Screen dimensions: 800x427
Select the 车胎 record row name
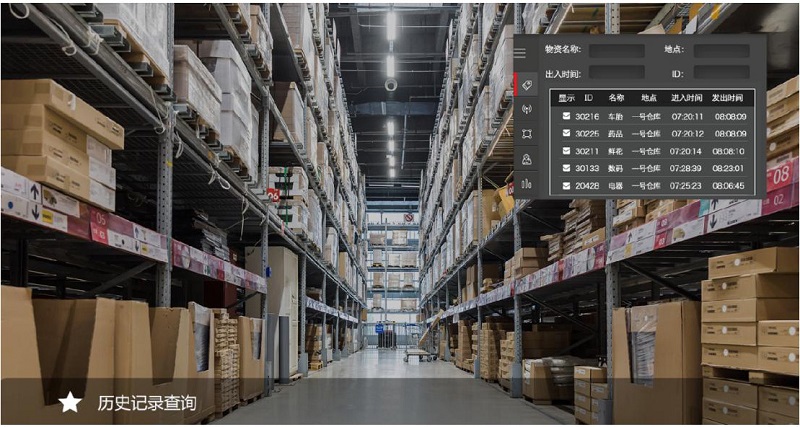(615, 116)
